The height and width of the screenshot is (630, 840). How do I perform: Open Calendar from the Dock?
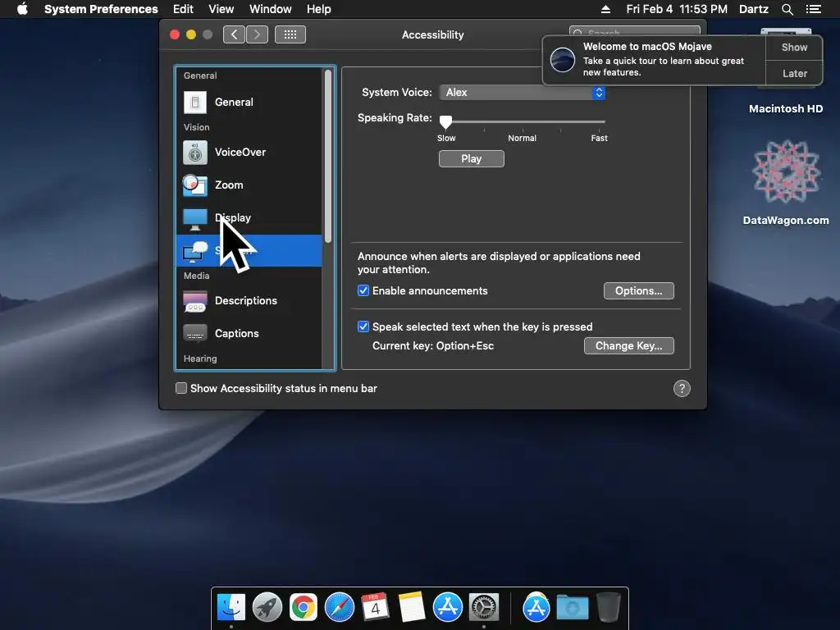376,608
